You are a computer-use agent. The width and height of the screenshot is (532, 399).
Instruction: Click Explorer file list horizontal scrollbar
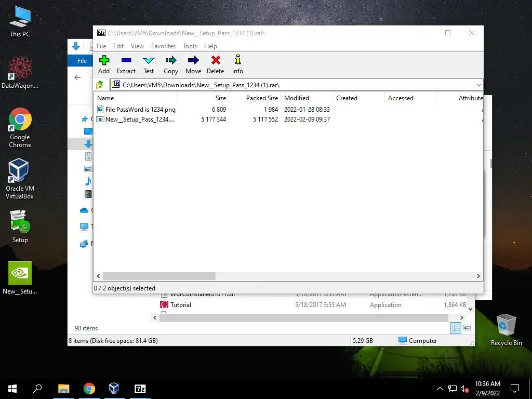pos(303,317)
